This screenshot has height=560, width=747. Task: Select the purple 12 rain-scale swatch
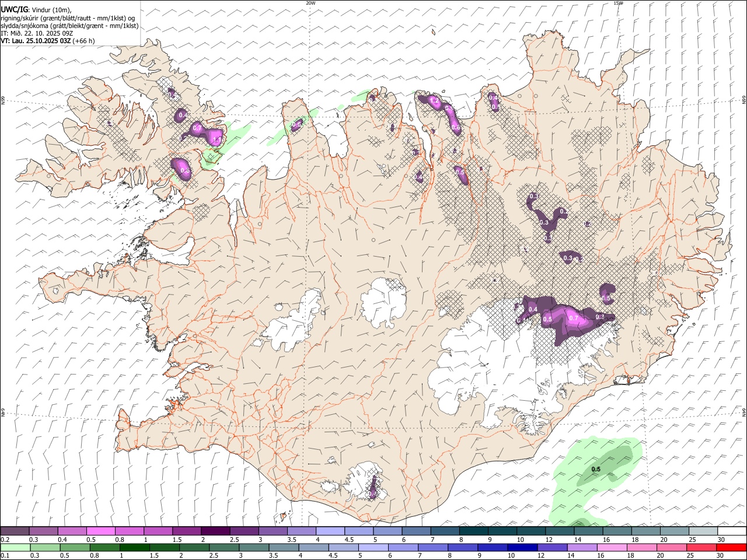pos(551,547)
